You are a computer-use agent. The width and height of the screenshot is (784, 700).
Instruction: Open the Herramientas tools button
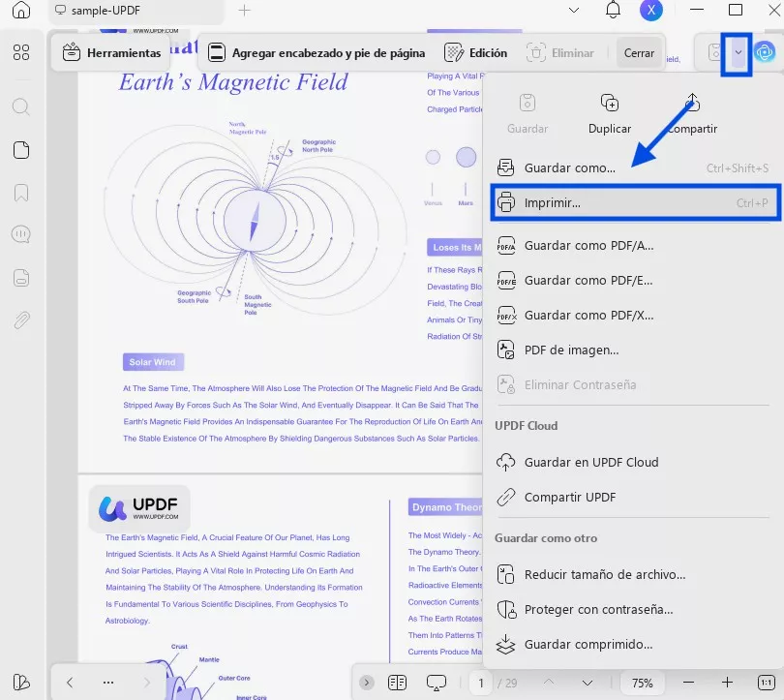[111, 52]
